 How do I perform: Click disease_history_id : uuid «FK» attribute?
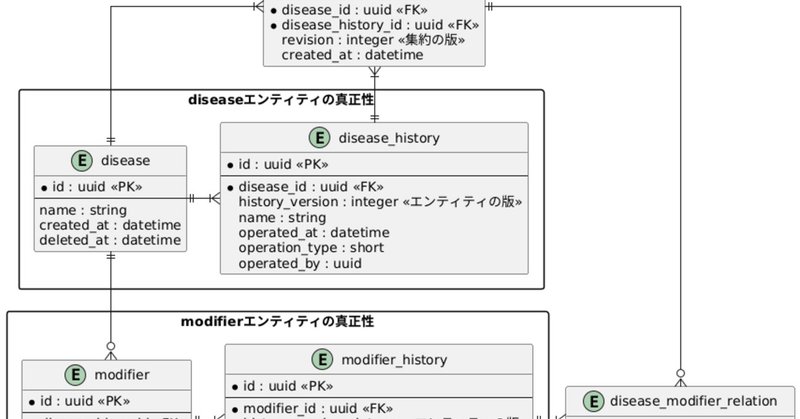(x=380, y=25)
